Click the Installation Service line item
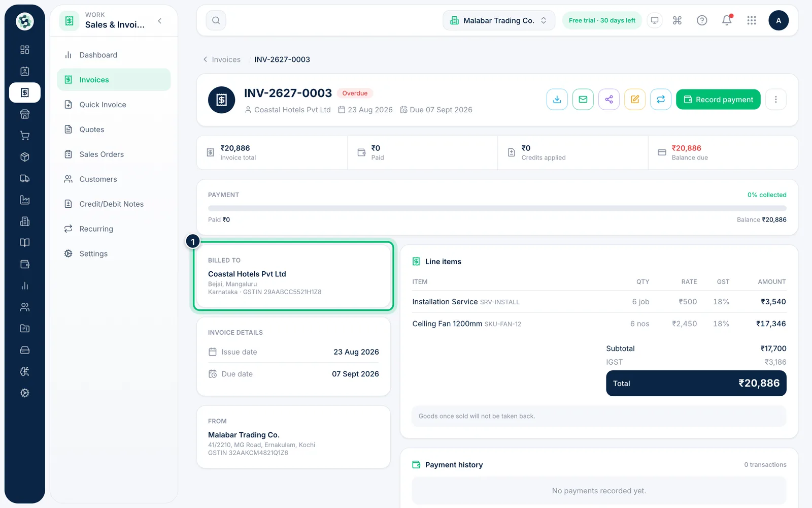The height and width of the screenshot is (508, 812). [599, 302]
